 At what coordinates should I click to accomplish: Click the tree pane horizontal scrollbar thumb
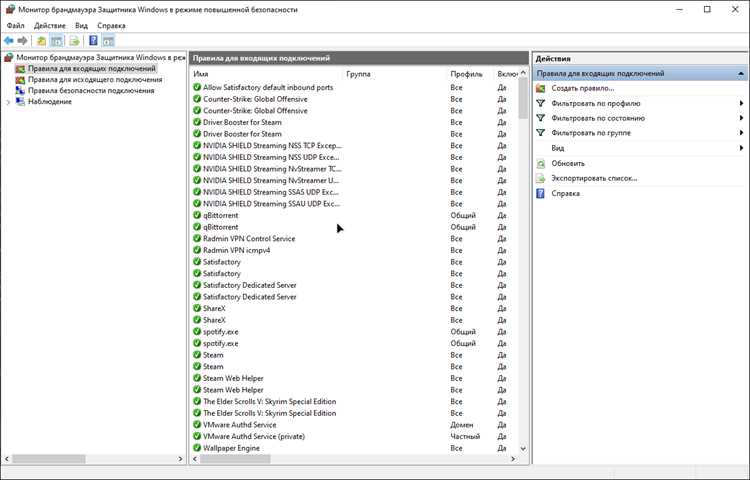(49, 459)
